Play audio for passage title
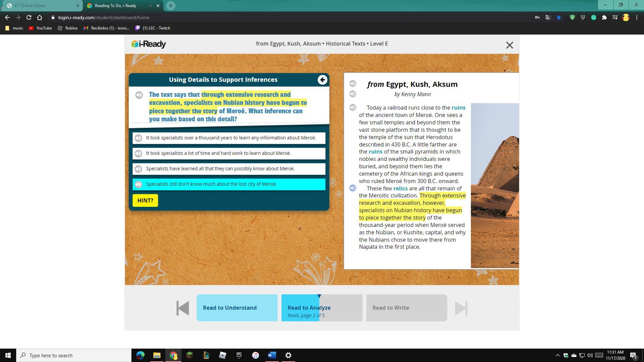644x362 pixels. [353, 83]
